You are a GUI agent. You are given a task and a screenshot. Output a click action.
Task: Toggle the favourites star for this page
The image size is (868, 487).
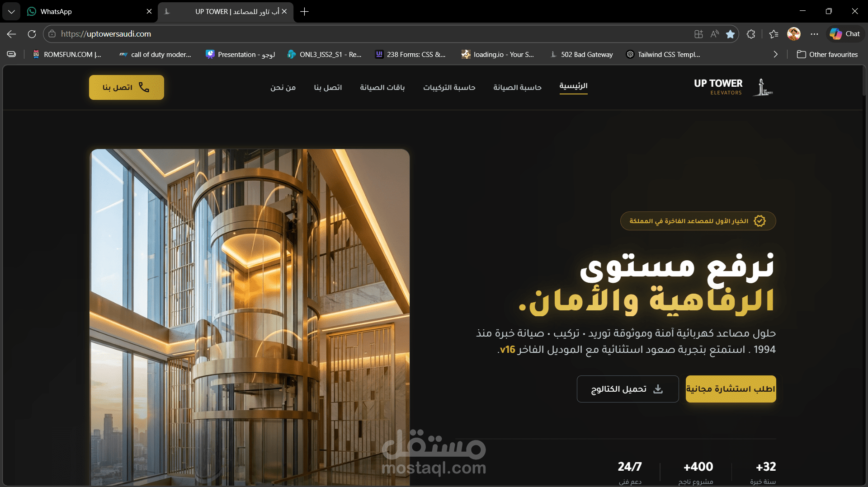tap(730, 34)
